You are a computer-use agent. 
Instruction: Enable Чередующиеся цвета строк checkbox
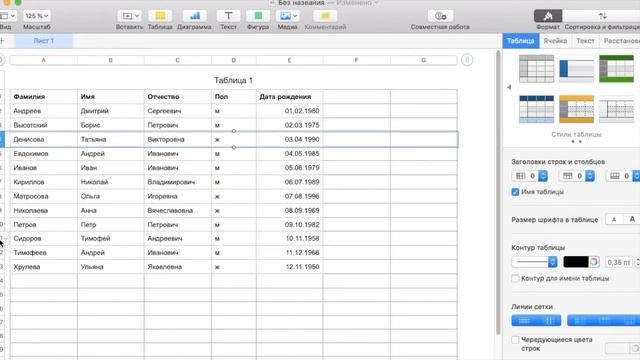(515, 340)
